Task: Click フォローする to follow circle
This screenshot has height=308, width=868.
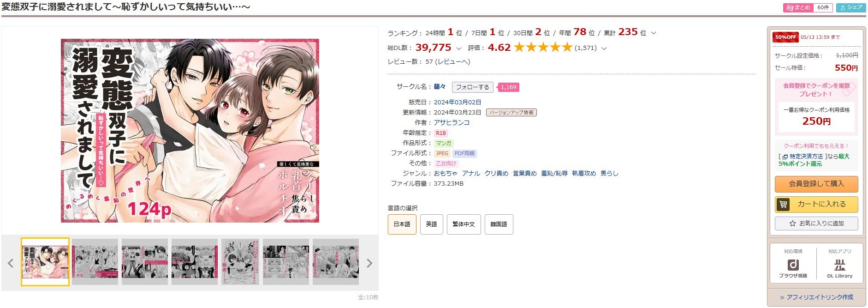Action: pyautogui.click(x=473, y=87)
